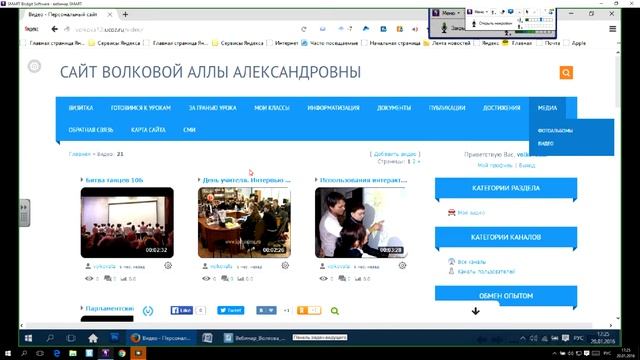Go to page 2 of videos
Viewport: 640px width, 360px height.
pos(413,162)
